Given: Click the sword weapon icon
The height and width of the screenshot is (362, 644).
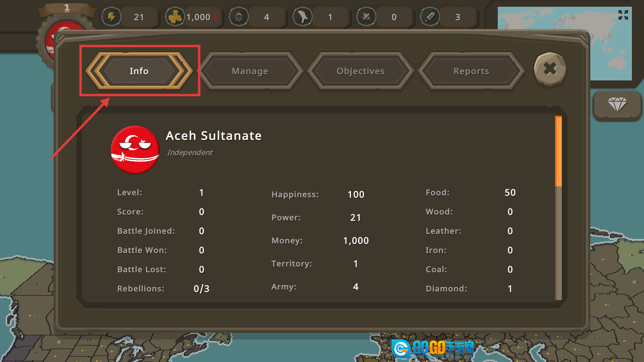Looking at the screenshot, I should 430,17.
